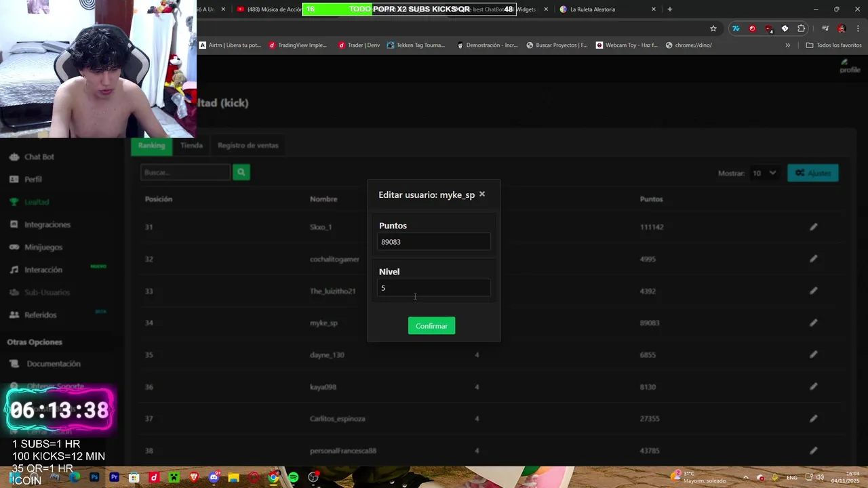Click the Nombre column header
The width and height of the screenshot is (868, 488).
(x=323, y=199)
